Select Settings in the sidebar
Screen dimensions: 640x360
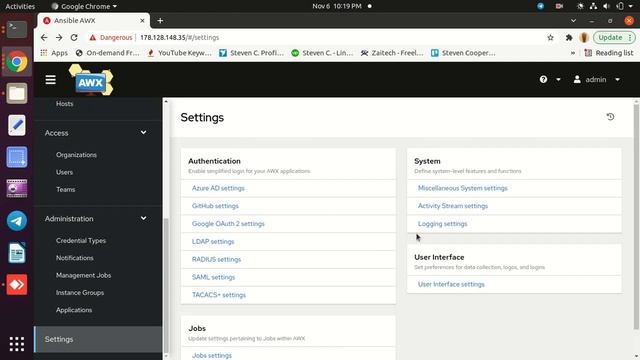click(x=98, y=339)
